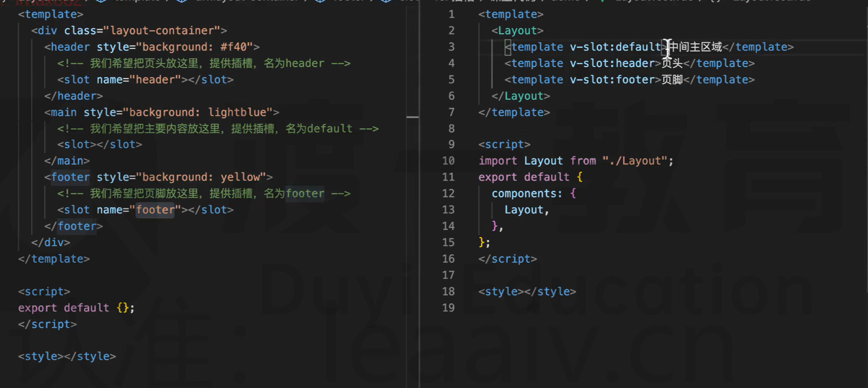Click closing </main> tag

tap(67, 161)
